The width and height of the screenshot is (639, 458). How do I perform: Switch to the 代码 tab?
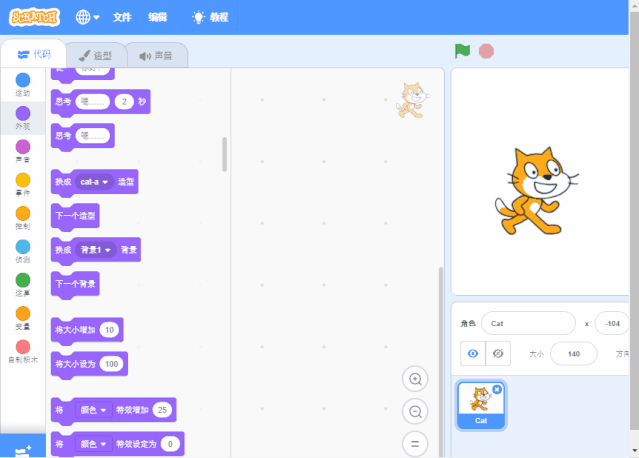34,55
